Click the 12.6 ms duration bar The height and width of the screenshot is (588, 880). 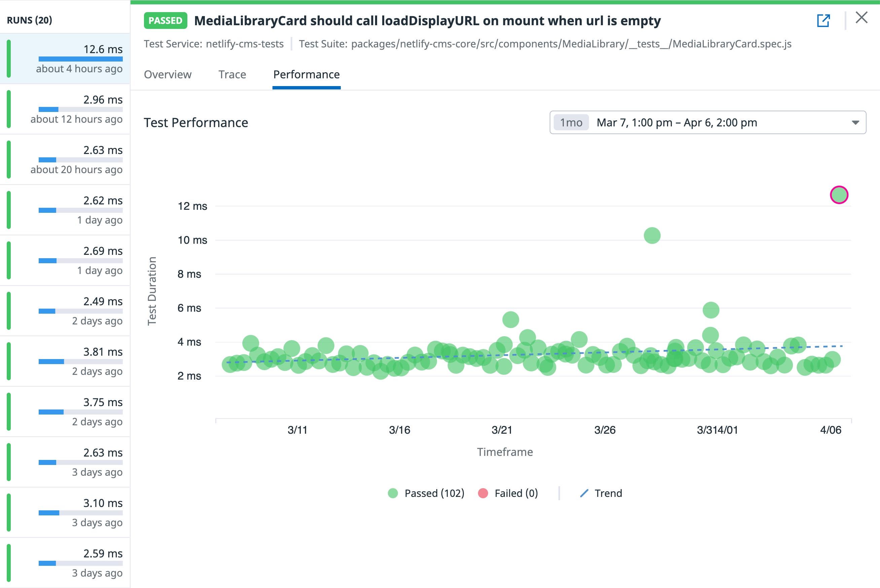tap(80, 59)
